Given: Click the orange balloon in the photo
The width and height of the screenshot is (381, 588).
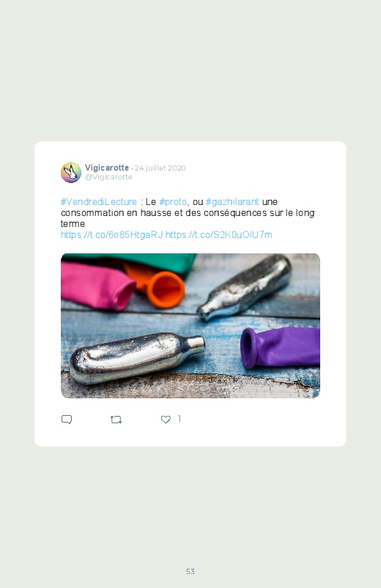Looking at the screenshot, I should [x=157, y=286].
